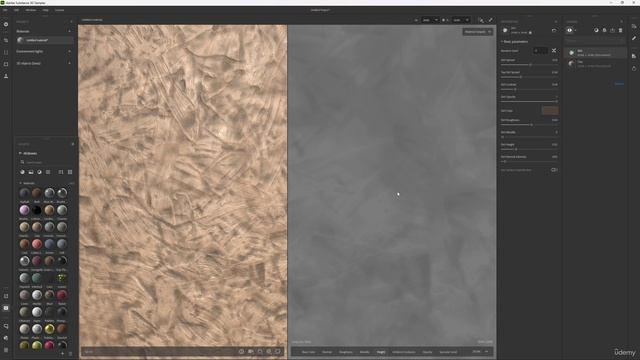Collapse the Materials assets section
Image resolution: width=640 pixels, height=360 pixels.
(20, 183)
